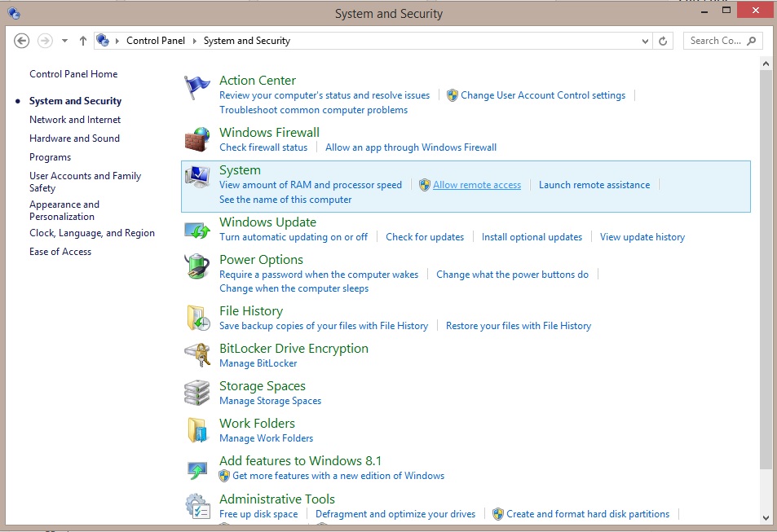The height and width of the screenshot is (532, 777).
Task: Click Check for updates
Action: [425, 237]
